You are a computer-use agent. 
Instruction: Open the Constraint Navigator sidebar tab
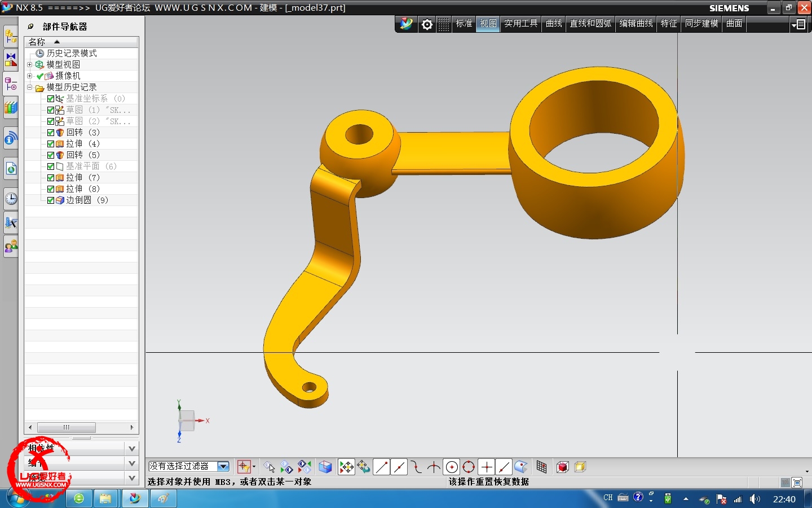(11, 59)
